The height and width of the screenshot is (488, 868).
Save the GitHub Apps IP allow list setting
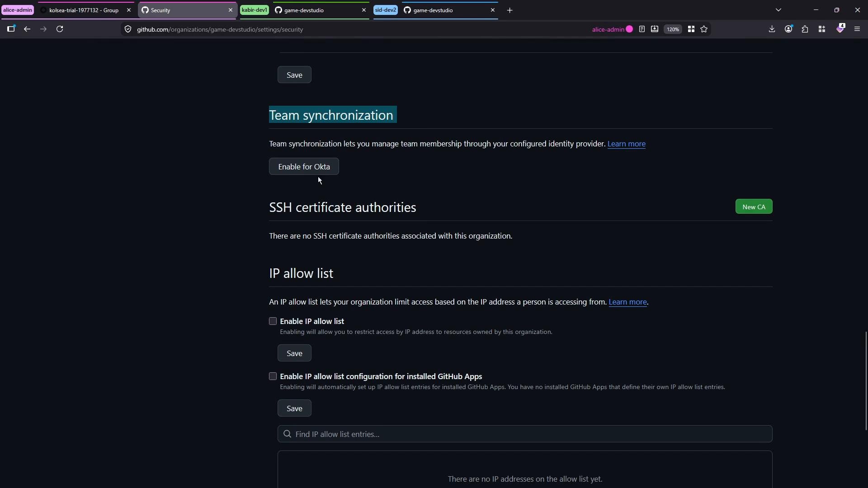click(294, 408)
